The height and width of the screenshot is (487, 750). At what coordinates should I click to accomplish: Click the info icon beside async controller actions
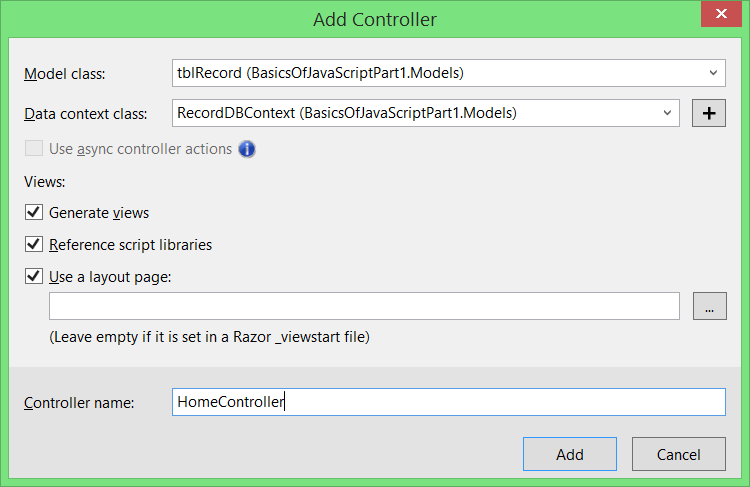pos(246,149)
